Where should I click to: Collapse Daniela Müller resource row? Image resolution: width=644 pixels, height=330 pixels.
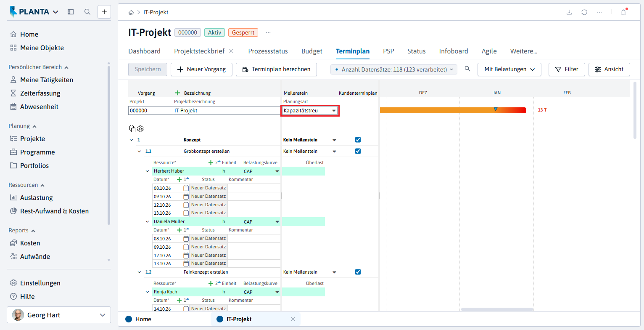click(x=147, y=221)
